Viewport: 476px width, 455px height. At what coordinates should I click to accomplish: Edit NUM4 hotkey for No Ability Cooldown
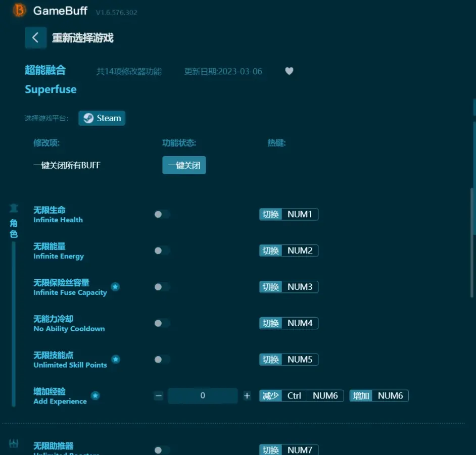click(289, 323)
